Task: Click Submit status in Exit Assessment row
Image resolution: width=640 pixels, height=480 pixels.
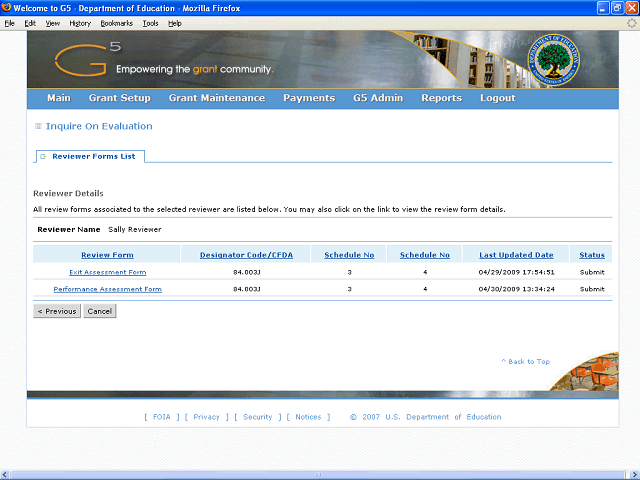Action: [x=592, y=272]
